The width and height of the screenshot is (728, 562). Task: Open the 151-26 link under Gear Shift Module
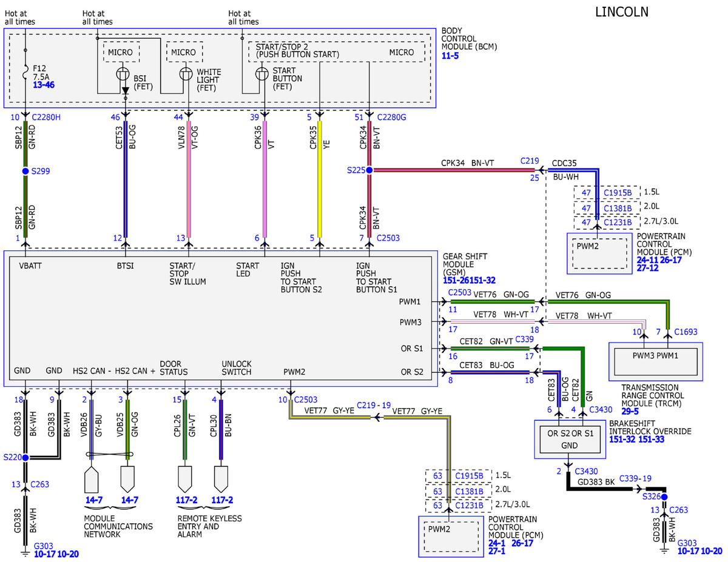point(456,280)
